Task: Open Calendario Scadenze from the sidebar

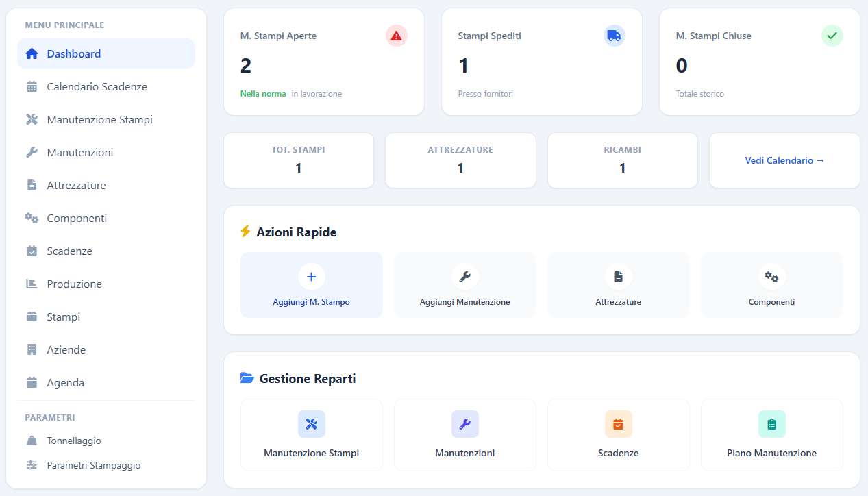Action: click(97, 86)
